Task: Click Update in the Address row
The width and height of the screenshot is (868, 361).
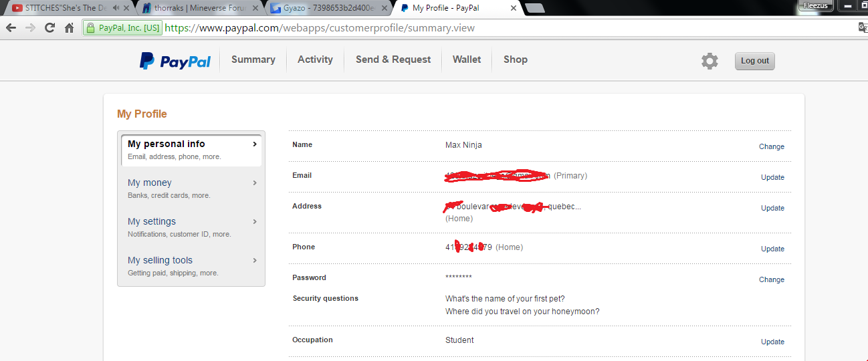Action: pyautogui.click(x=772, y=208)
